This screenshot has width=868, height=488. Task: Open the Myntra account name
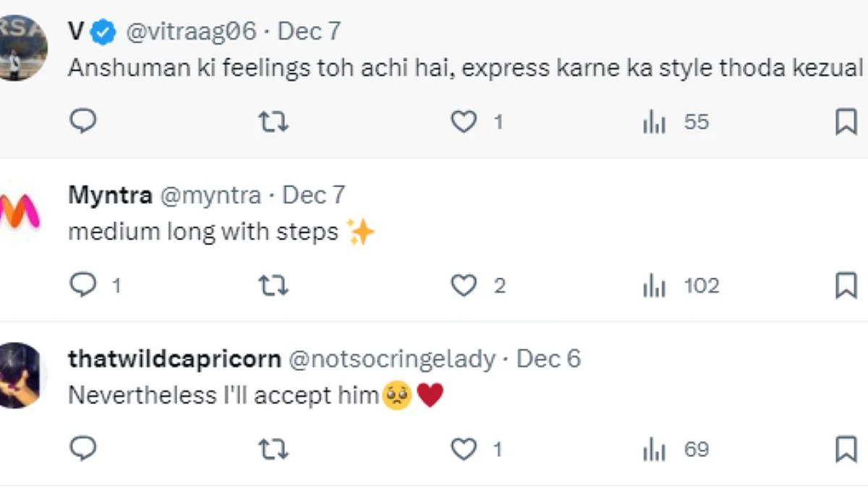(x=110, y=195)
